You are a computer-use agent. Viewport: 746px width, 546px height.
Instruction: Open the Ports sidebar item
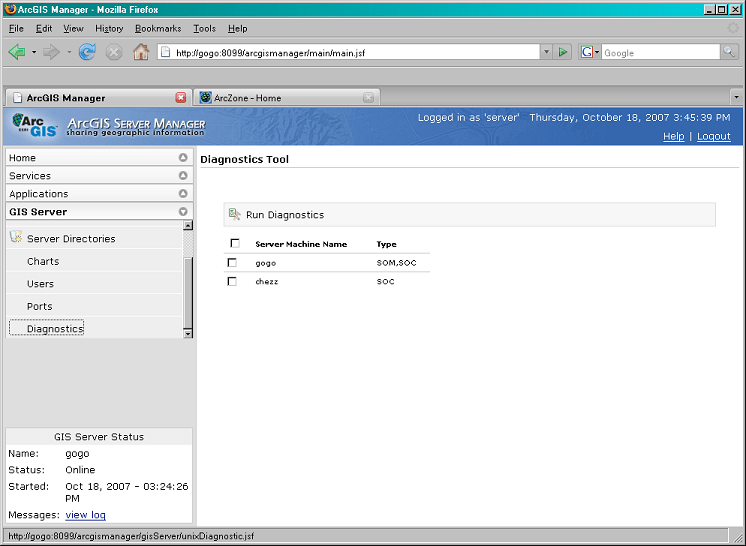[x=39, y=306]
